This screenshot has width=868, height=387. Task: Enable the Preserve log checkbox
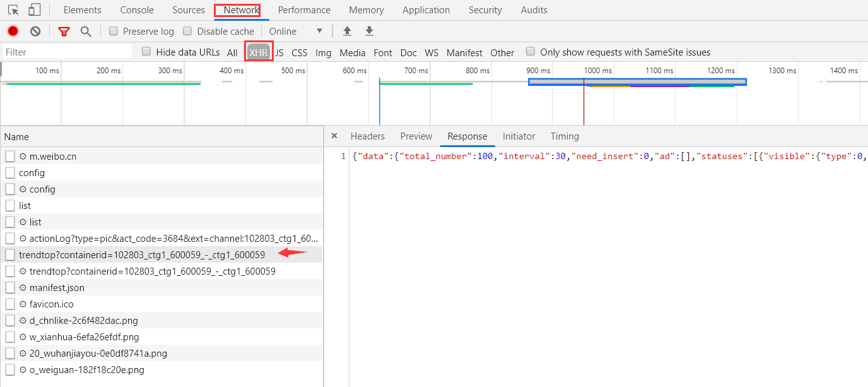[114, 31]
